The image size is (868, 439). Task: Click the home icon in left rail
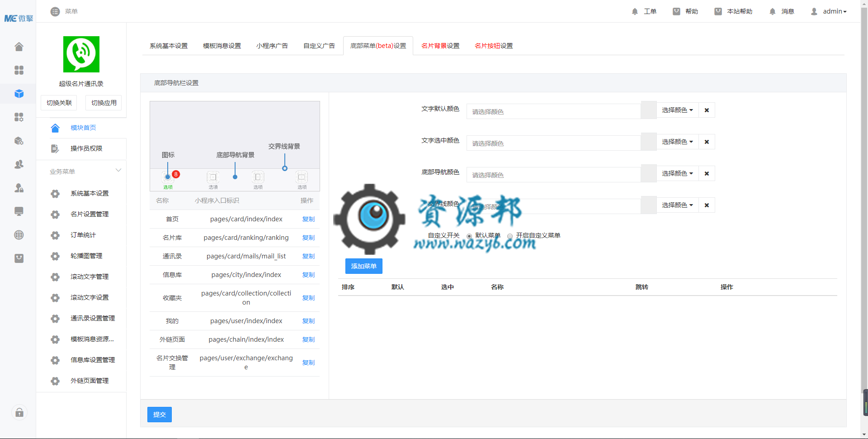coord(19,47)
